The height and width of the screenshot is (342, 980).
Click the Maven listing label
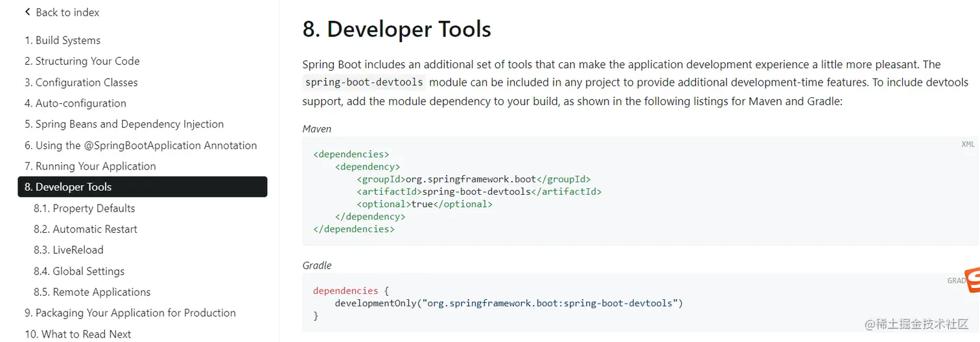[317, 129]
